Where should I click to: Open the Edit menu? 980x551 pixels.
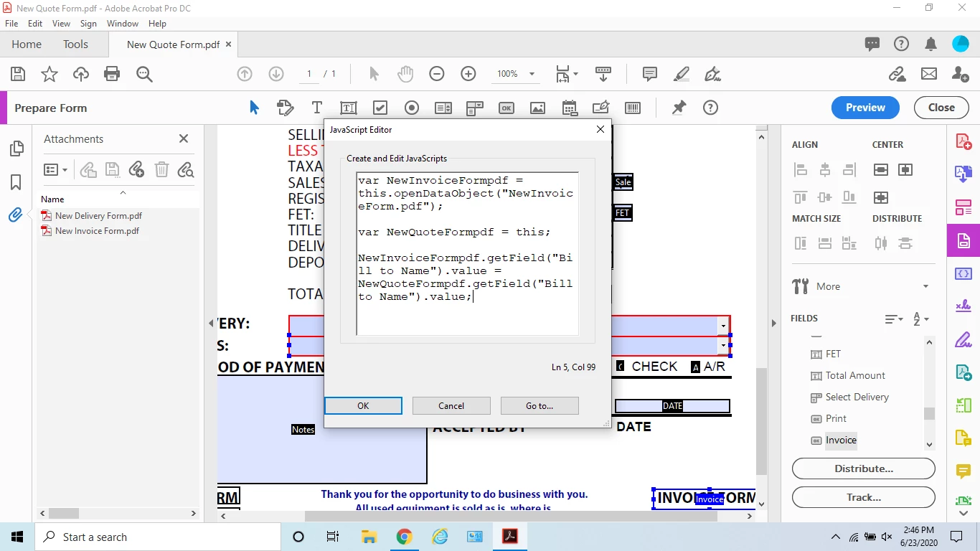pyautogui.click(x=35, y=24)
